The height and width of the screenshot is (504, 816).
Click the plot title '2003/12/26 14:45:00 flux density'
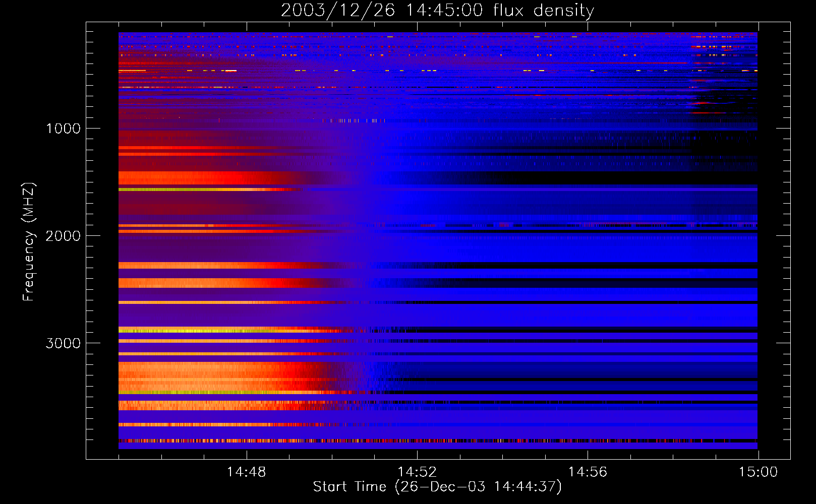tap(437, 10)
